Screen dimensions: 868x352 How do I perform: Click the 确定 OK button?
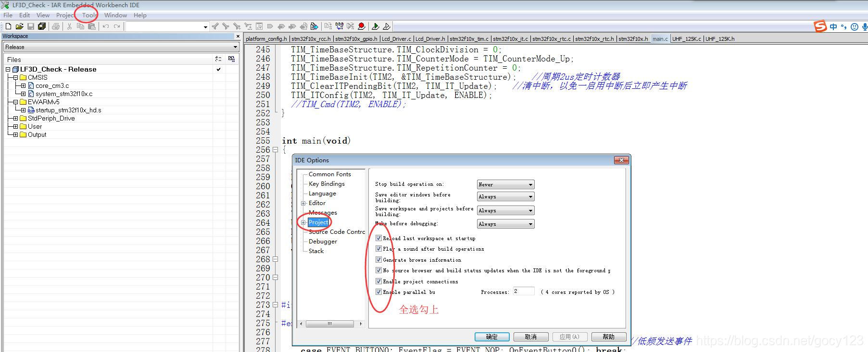[x=492, y=337]
